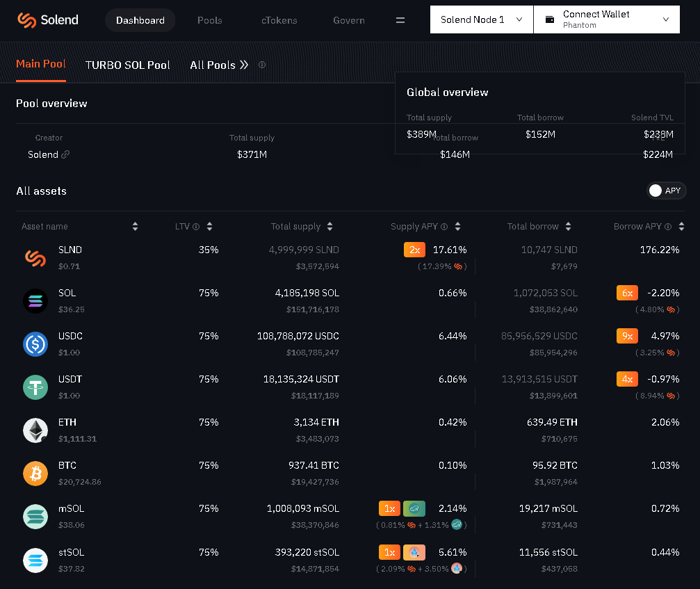Viewport: 700px width, 589px height.
Task: Click BTC total borrow 95.92 BTC
Action: click(555, 465)
